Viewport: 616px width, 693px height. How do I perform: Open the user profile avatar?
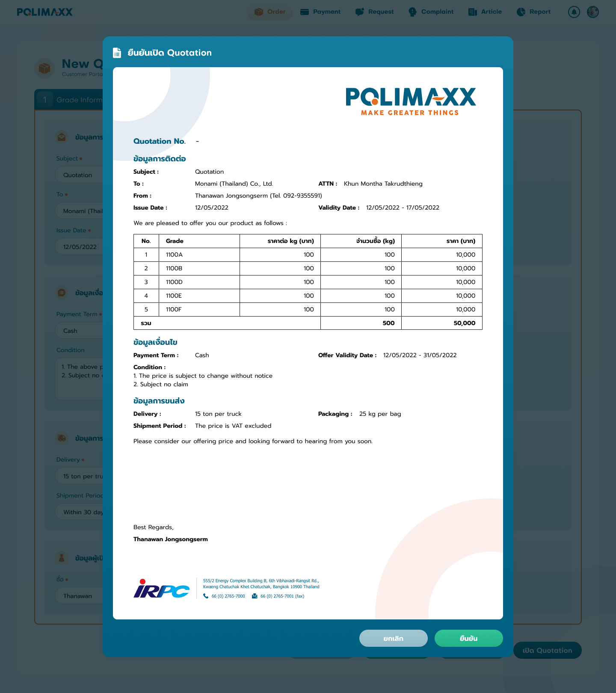click(593, 12)
